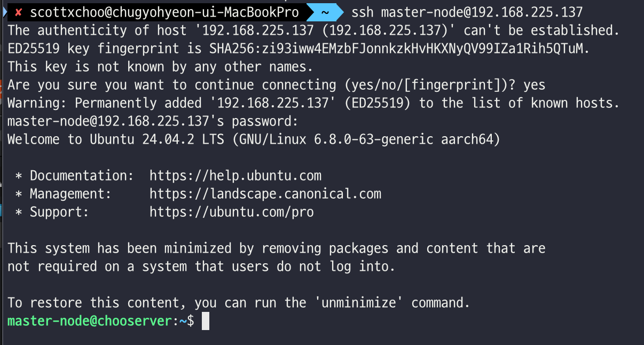
Task: Open the https://ubuntu.com/pro support link
Action: [231, 212]
